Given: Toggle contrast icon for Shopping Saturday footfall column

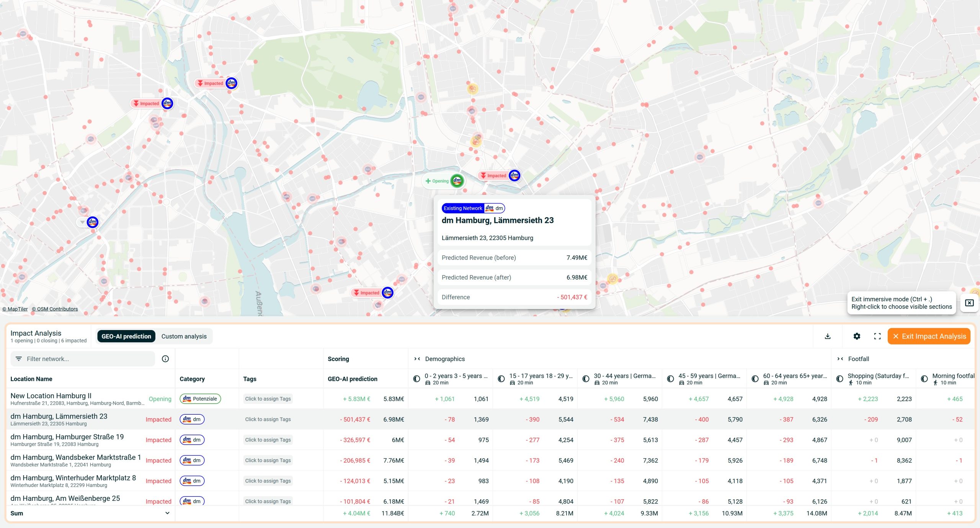Looking at the screenshot, I should pos(840,379).
